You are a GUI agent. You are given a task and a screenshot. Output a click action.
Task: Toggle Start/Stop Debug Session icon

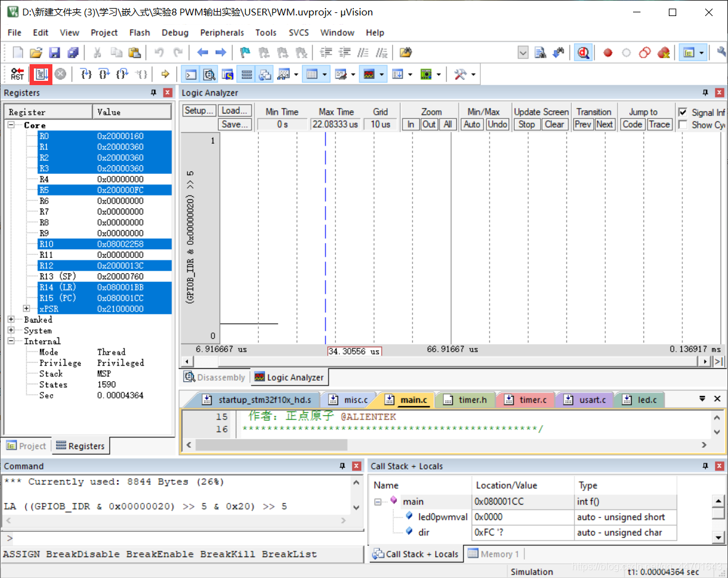pos(583,52)
